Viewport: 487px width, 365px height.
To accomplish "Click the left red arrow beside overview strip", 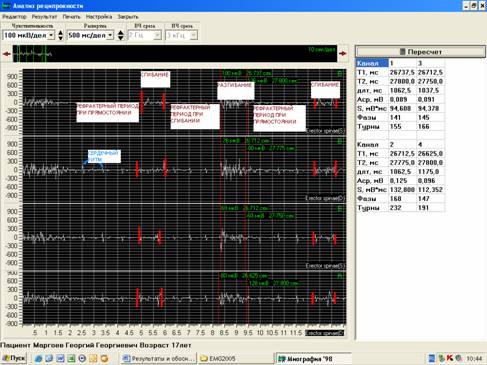I will point(7,54).
